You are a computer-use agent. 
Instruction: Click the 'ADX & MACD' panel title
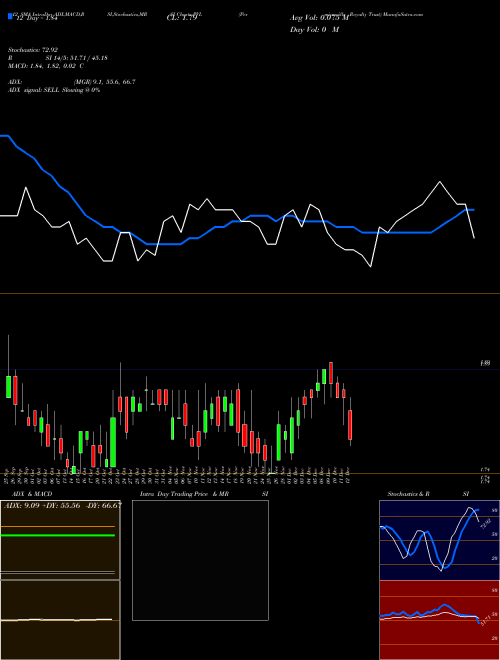32,494
